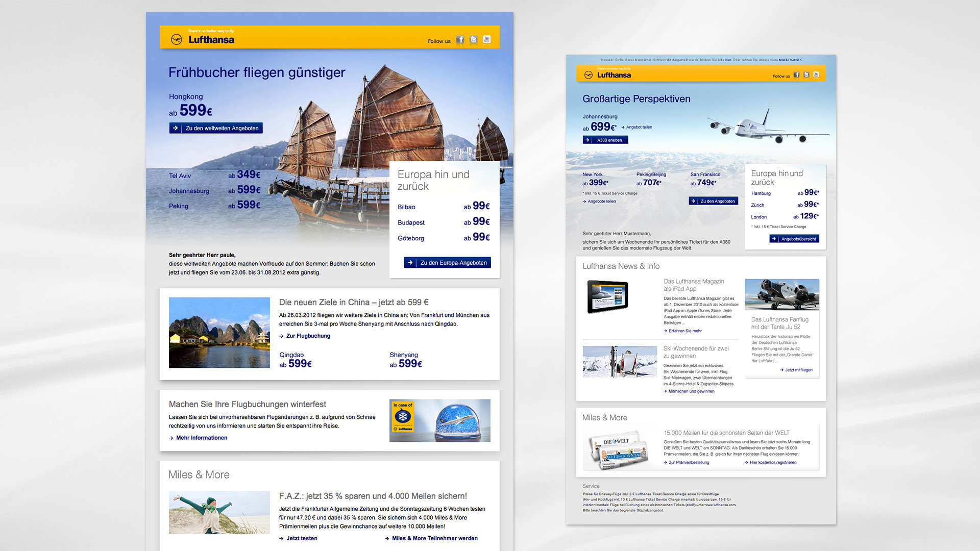Viewport: 980px width, 551px height.
Task: Click Twitter icon in right newsletter header
Action: (806, 75)
